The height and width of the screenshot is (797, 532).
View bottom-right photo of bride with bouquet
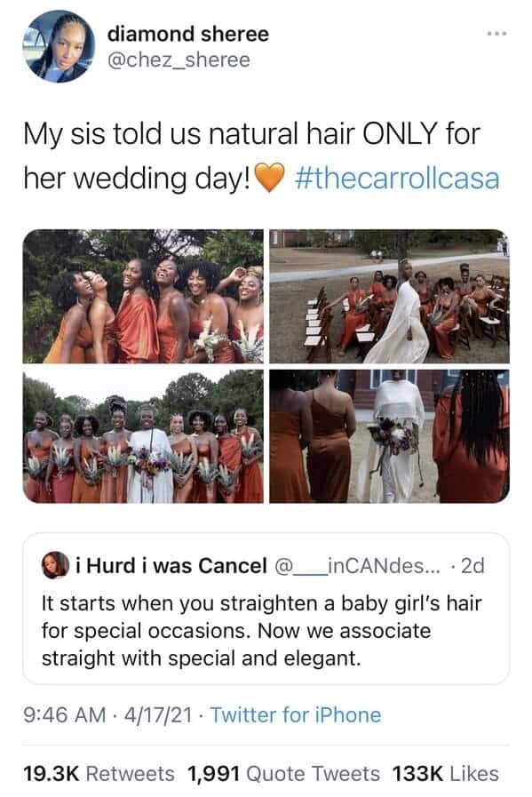pyautogui.click(x=390, y=436)
